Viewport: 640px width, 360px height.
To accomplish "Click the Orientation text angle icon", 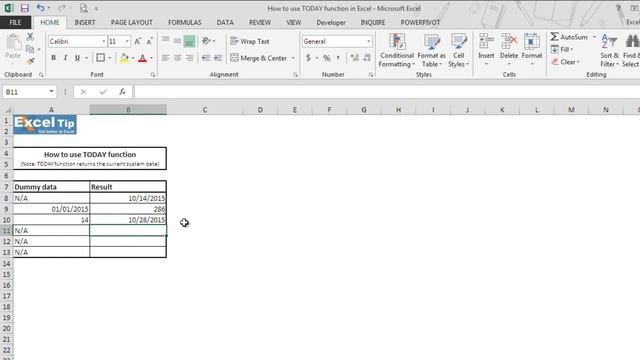I will 207,41.
